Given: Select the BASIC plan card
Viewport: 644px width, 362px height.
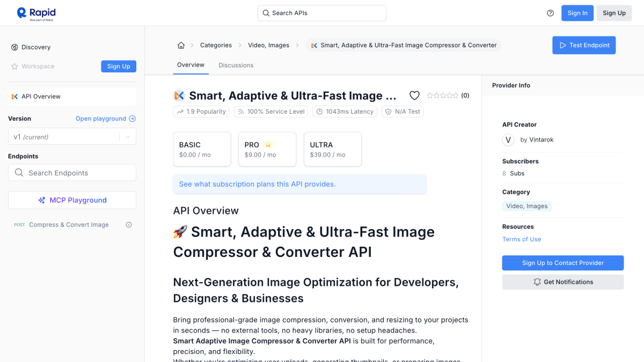Looking at the screenshot, I should click(x=202, y=149).
